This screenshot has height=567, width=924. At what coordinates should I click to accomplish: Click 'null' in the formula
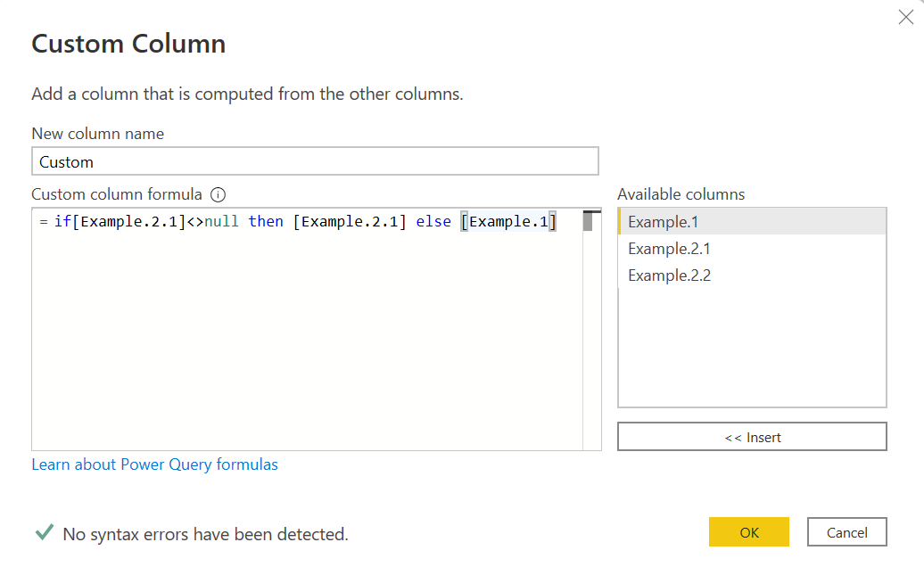point(221,221)
